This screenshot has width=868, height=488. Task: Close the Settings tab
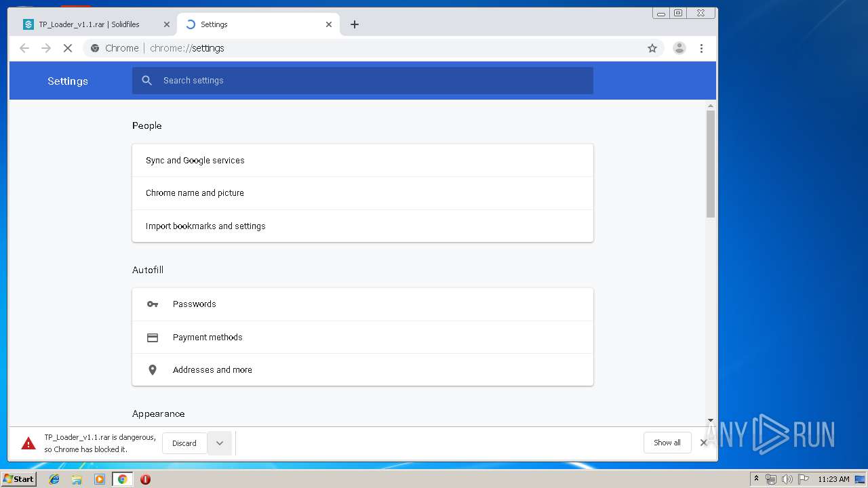click(x=329, y=24)
